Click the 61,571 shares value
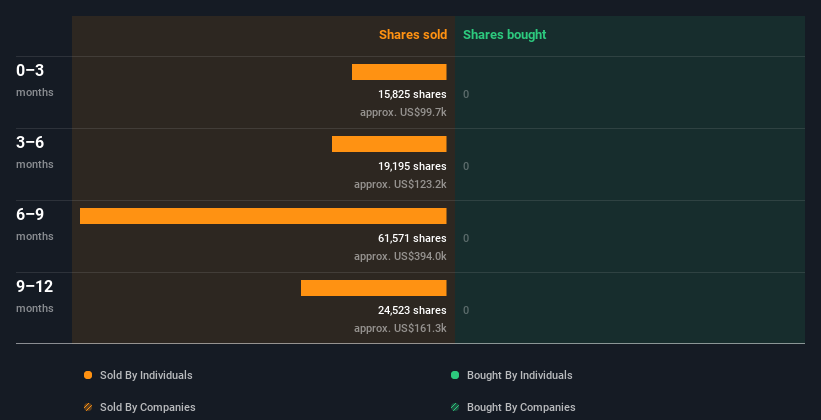This screenshot has width=821, height=420. pyautogui.click(x=412, y=238)
